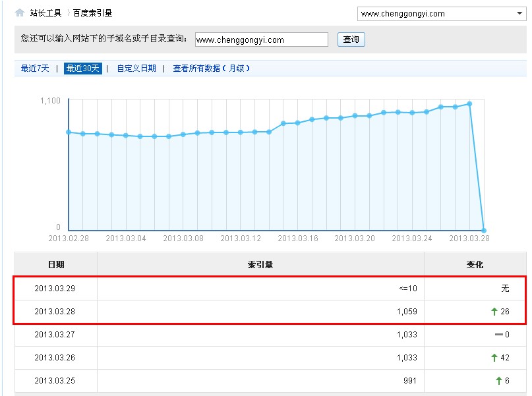Click the index value <=10
This screenshot has width=532, height=396.
click(408, 289)
